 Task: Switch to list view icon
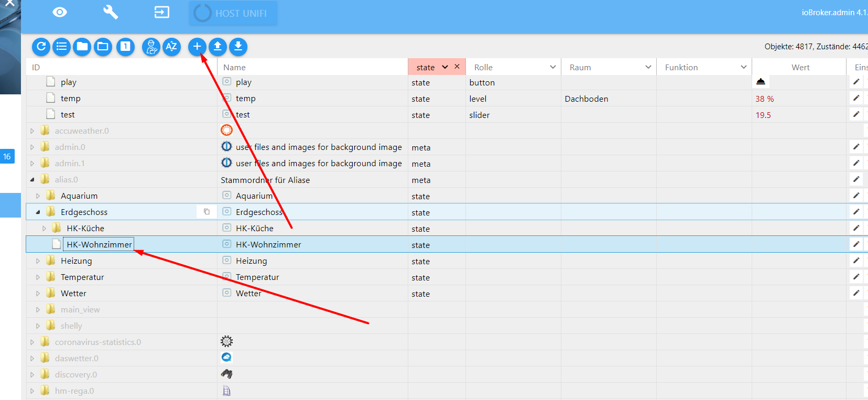61,47
